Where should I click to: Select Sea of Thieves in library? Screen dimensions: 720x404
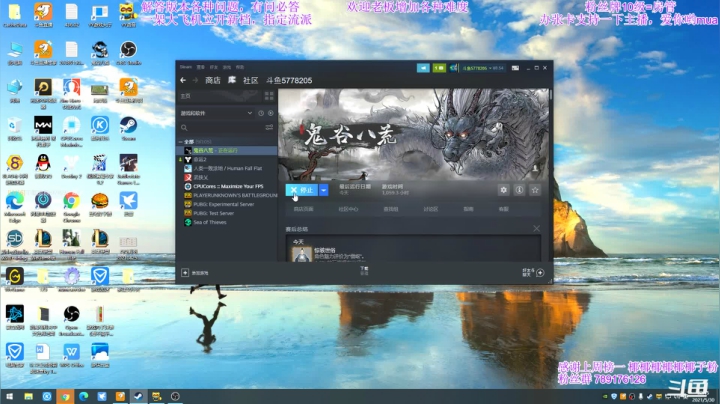(x=227, y=222)
